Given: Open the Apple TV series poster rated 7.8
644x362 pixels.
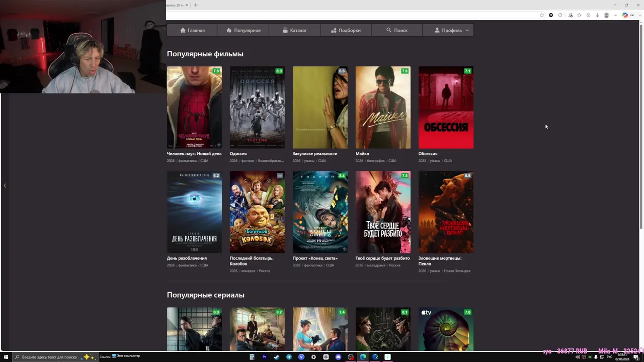Looking at the screenshot, I should pyautogui.click(x=446, y=329).
